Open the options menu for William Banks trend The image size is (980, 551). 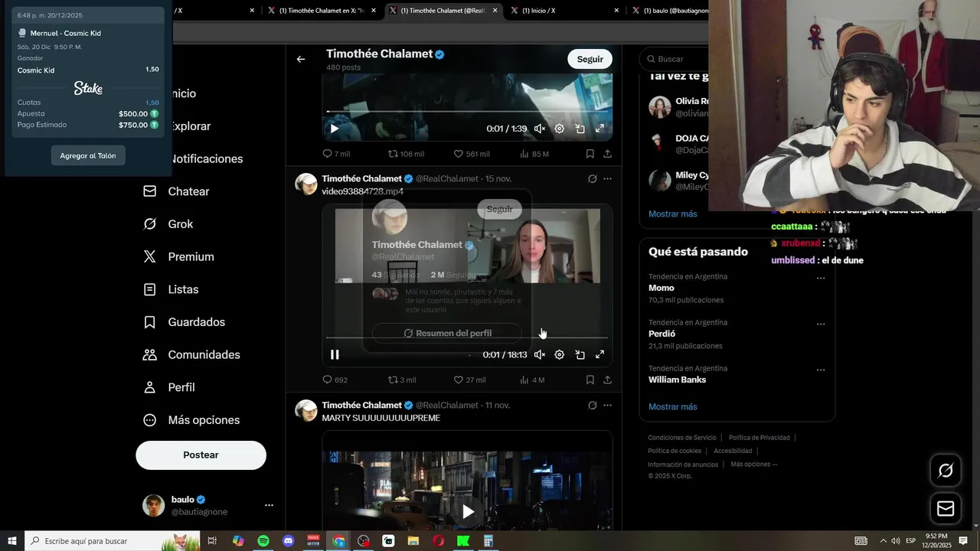point(821,370)
